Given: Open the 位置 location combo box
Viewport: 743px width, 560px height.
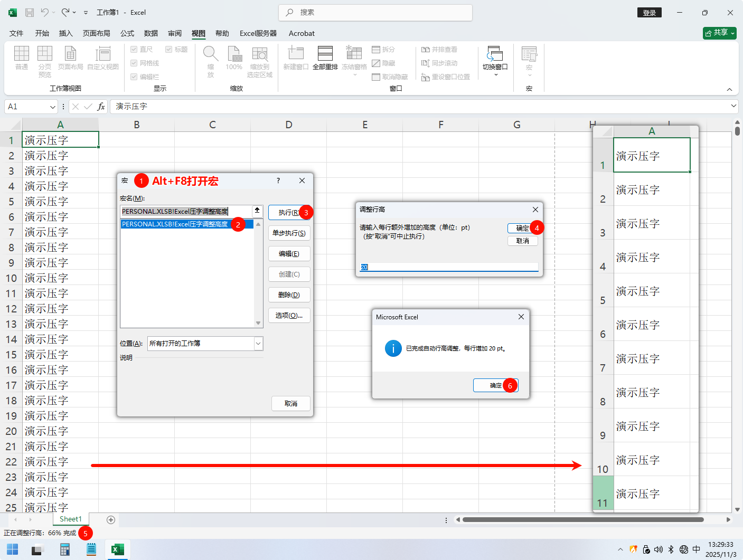Looking at the screenshot, I should pos(205,344).
